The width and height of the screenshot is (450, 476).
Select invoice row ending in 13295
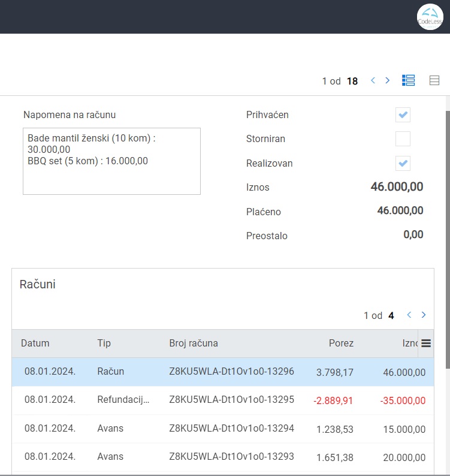(x=223, y=400)
